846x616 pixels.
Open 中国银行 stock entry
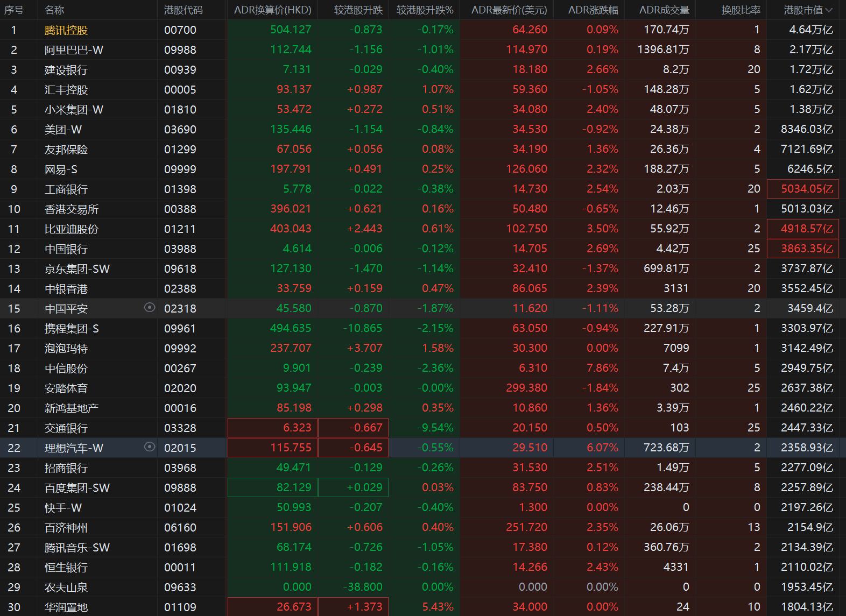coord(66,249)
